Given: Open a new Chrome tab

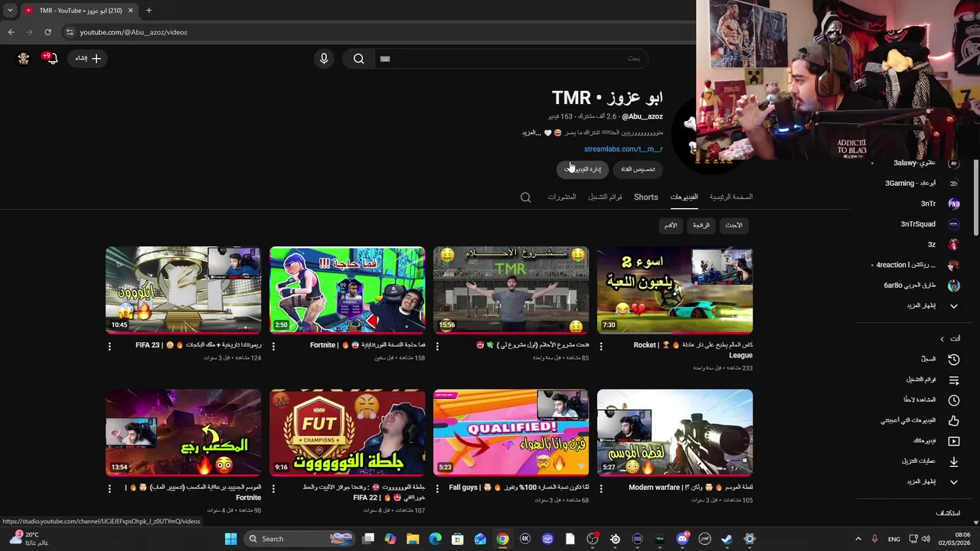Looking at the screenshot, I should click(x=149, y=10).
